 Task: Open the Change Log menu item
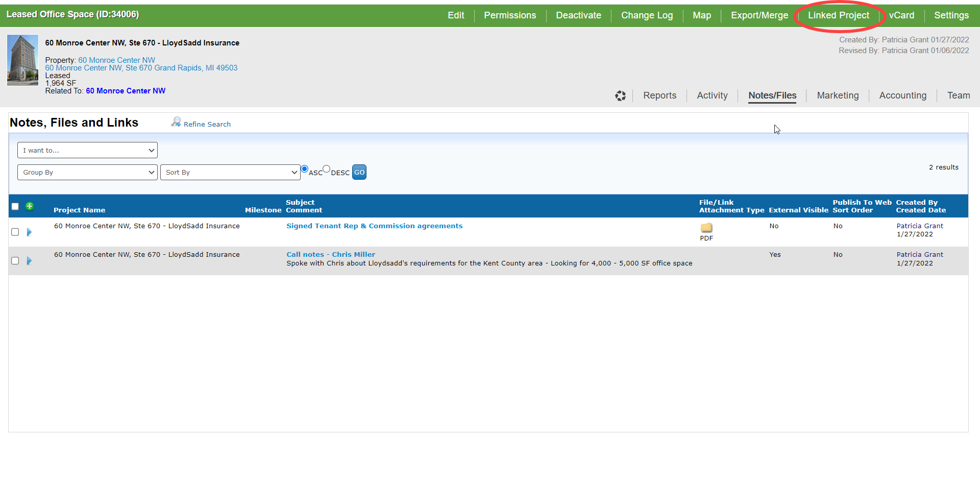[647, 15]
